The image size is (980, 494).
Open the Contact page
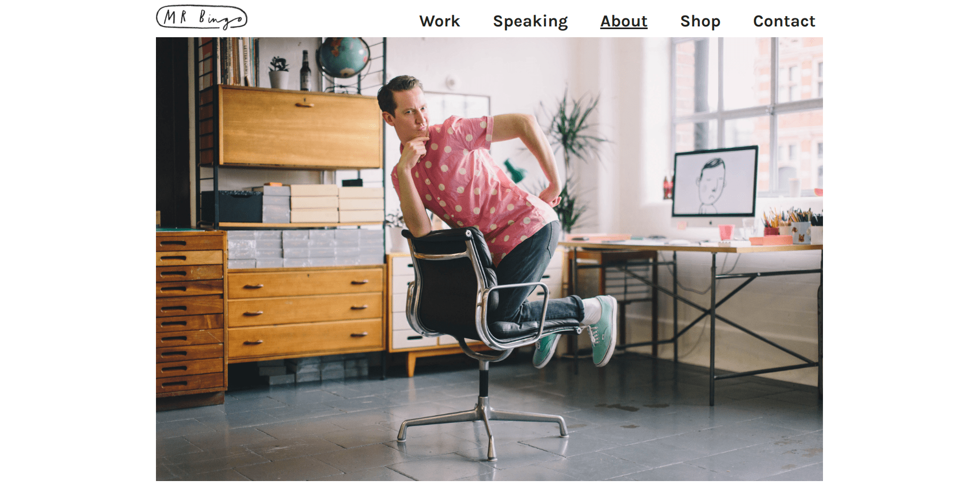pos(784,21)
